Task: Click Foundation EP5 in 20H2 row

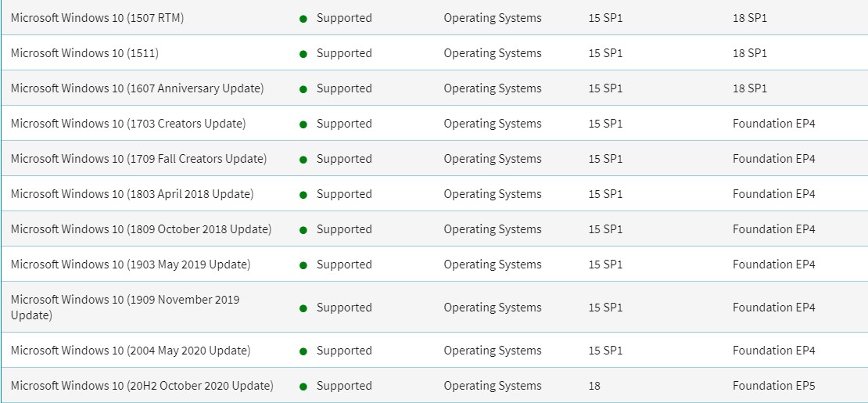Action: click(x=774, y=386)
